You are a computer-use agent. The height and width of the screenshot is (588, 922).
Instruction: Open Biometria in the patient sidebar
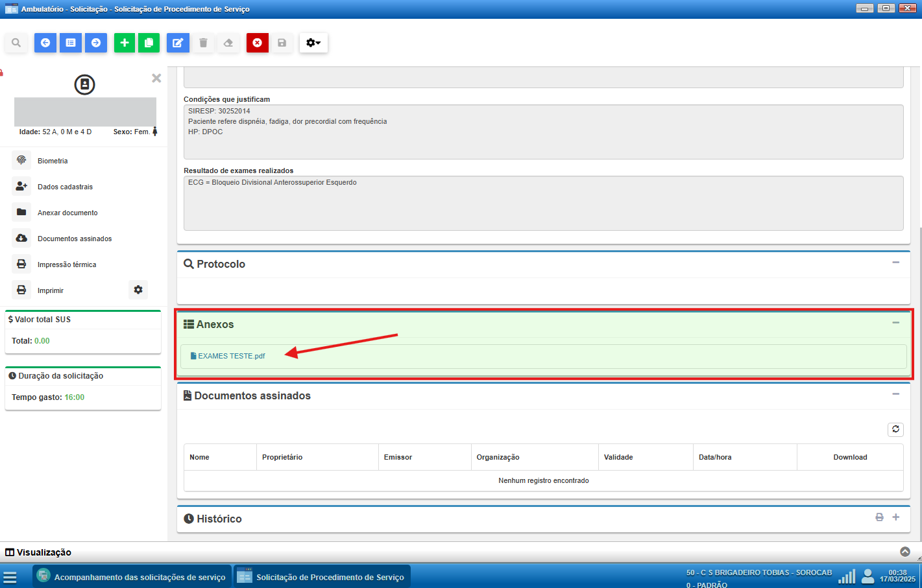53,161
